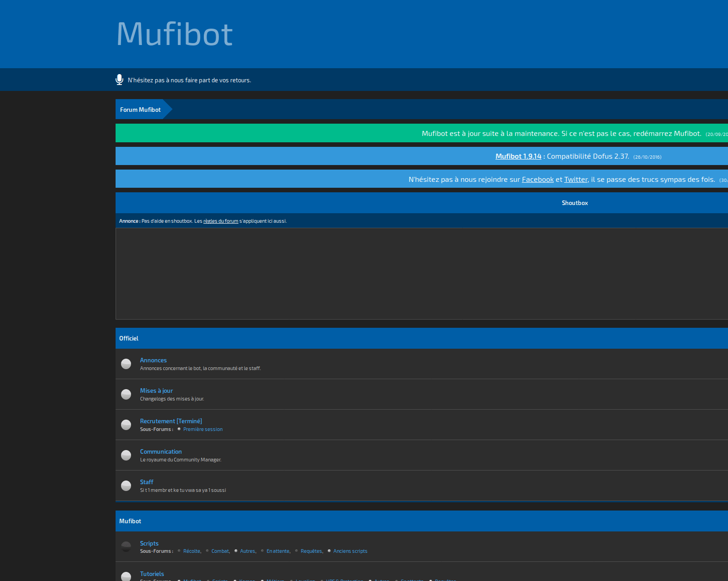Open the Twitter link in the announcement
Viewport: 728px width, 581px height.
tap(576, 180)
